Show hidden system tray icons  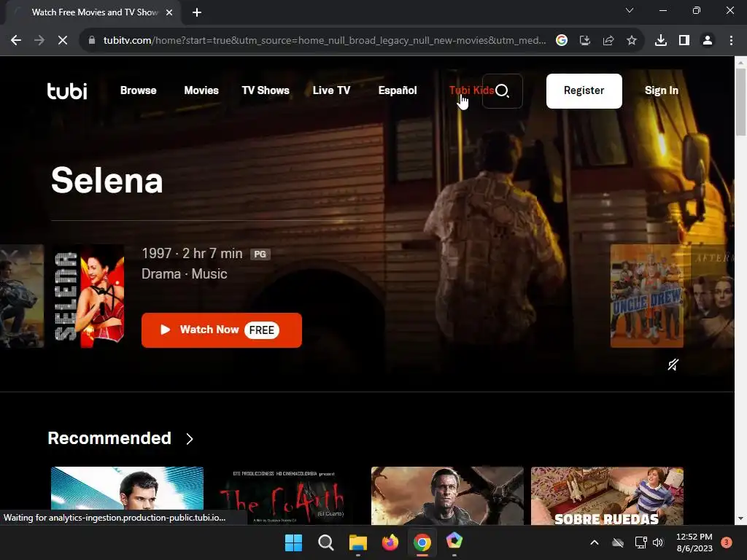pyautogui.click(x=594, y=542)
